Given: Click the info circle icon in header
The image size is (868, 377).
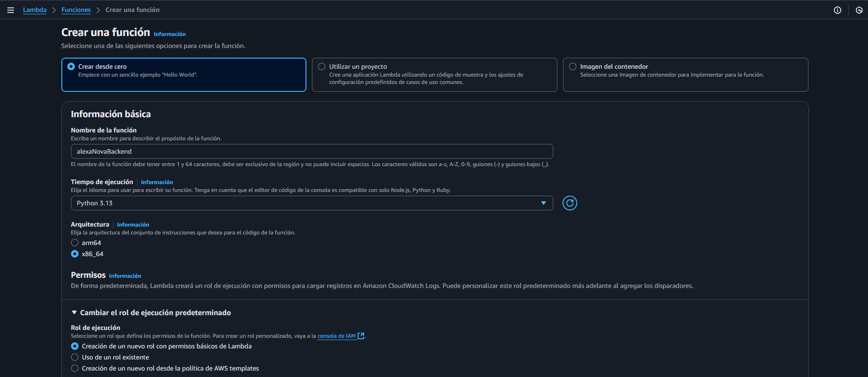Looking at the screenshot, I should [x=837, y=10].
